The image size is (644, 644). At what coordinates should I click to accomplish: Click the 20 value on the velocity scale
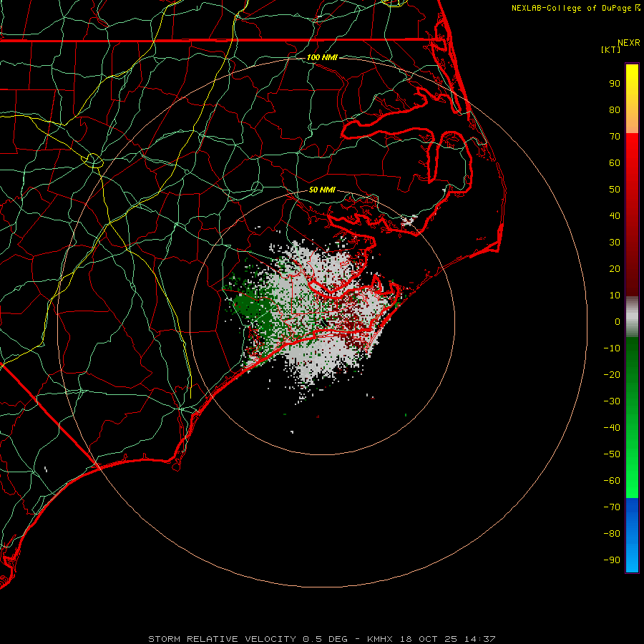point(615,269)
